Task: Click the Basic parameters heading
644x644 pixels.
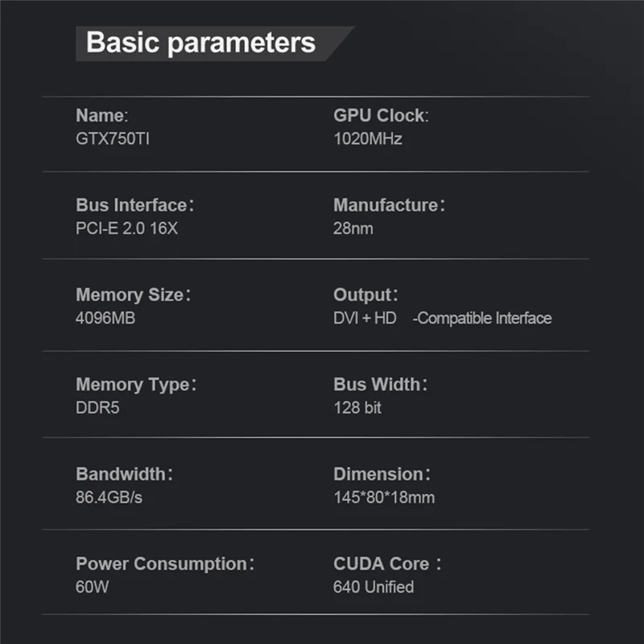Action: click(200, 43)
